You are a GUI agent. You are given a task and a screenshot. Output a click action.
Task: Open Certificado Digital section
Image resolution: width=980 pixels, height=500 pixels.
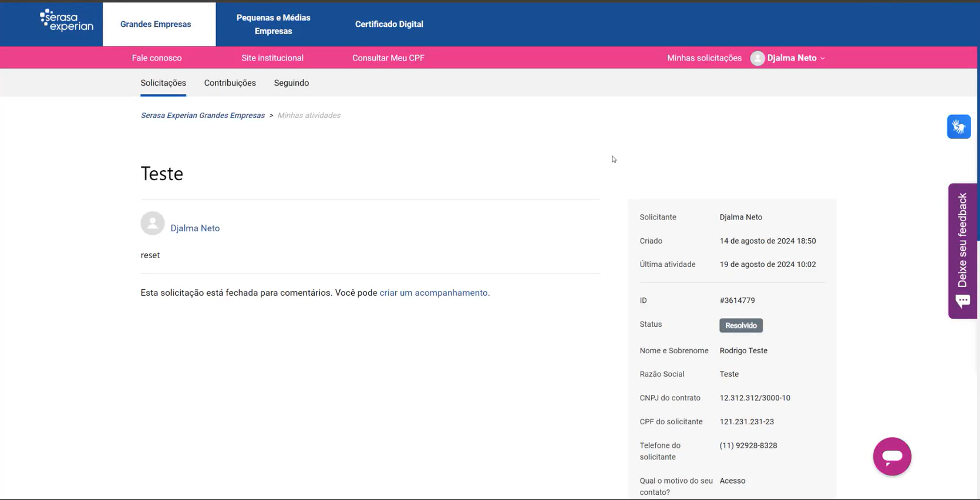389,24
